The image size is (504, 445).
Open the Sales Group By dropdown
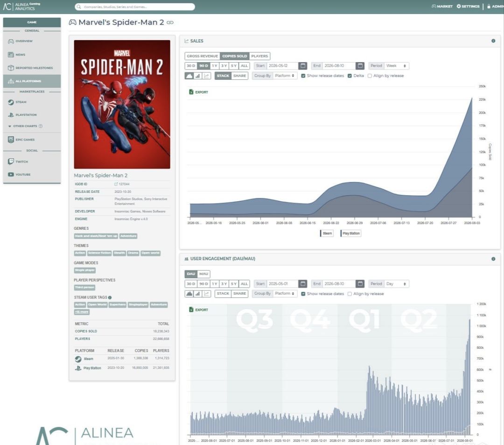(x=285, y=76)
